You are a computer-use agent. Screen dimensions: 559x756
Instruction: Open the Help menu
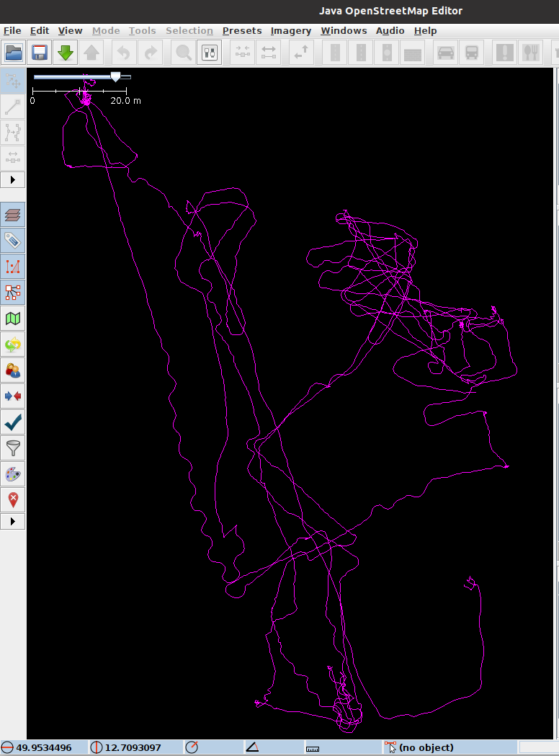[426, 30]
